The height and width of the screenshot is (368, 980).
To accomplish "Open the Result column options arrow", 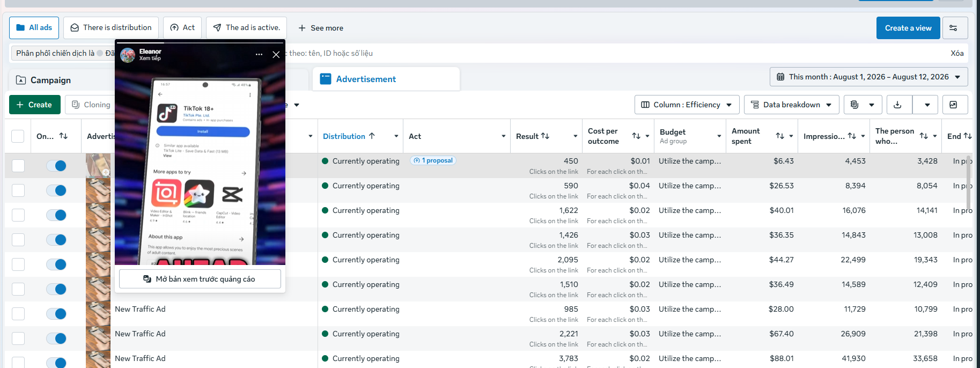I will click(576, 136).
